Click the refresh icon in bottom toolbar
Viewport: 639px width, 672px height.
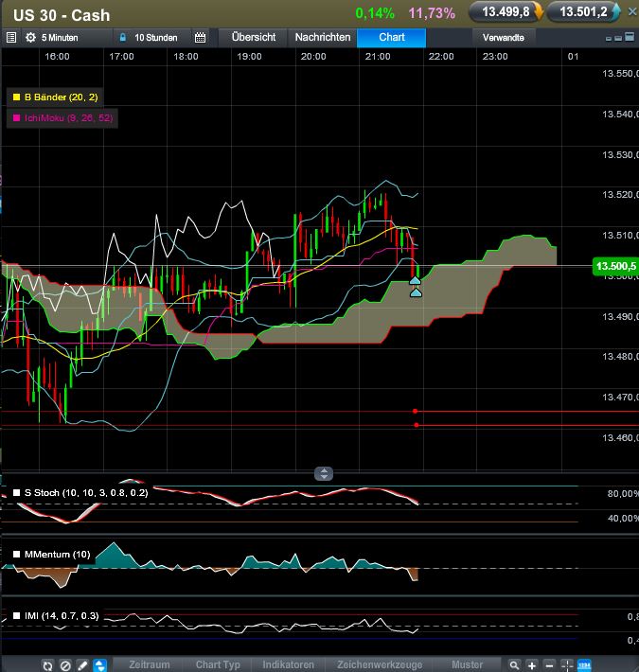pyautogui.click(x=47, y=665)
